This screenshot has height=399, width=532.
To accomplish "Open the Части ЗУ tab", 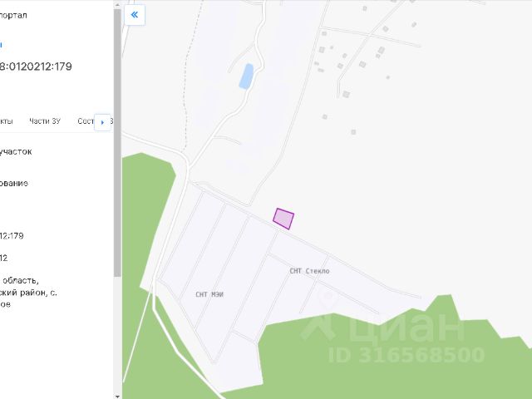I will [45, 121].
